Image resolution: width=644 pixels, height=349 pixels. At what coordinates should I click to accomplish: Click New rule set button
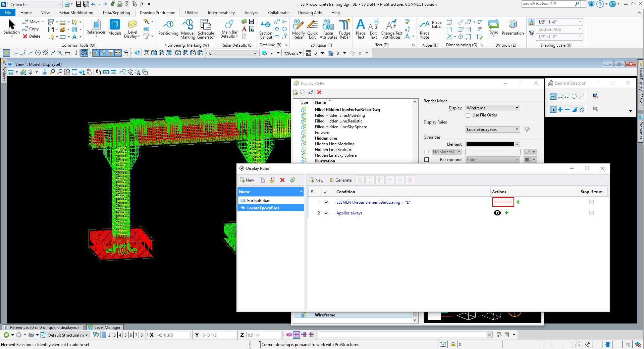point(247,180)
